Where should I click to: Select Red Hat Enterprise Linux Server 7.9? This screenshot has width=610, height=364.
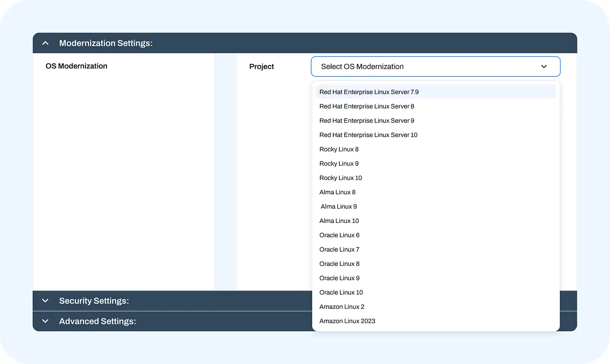(x=435, y=92)
